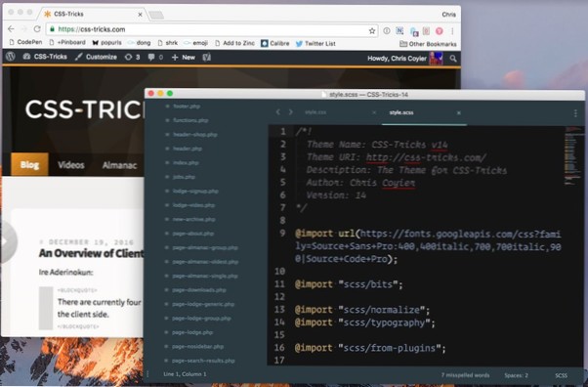
Task: Open the 3 pending updates icon
Action: [x=133, y=57]
